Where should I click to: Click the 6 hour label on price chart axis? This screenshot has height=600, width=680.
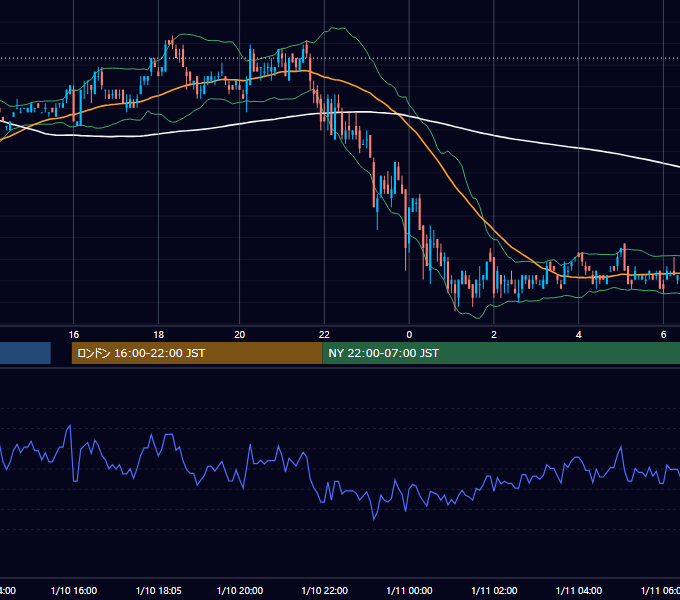point(663,335)
